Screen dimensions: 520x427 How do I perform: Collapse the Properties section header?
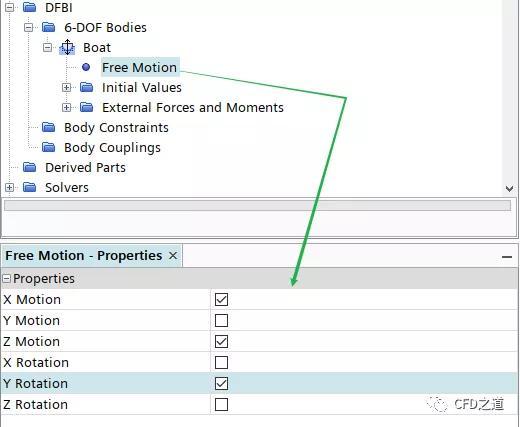(x=6, y=278)
